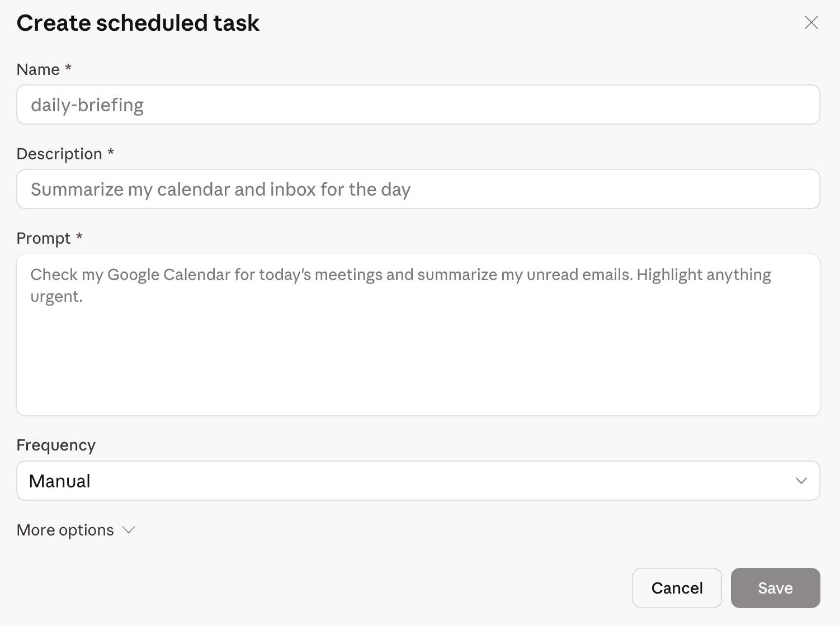Cancel creating the scheduled task
This screenshot has height=626, width=840.
coord(677,587)
